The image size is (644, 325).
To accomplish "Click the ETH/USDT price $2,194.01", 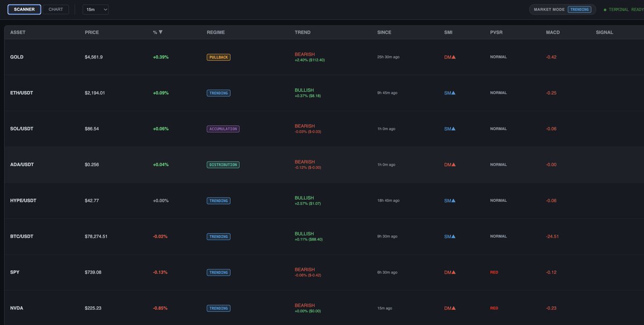I will coord(95,93).
